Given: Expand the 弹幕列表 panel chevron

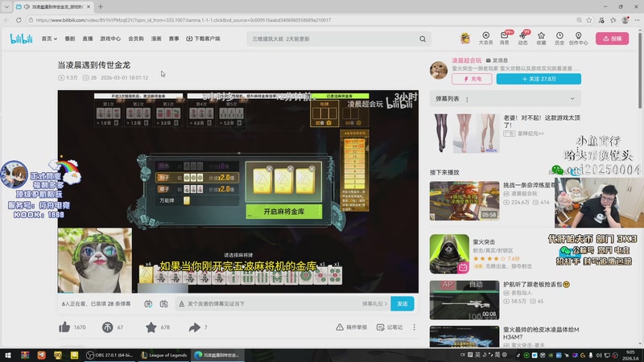Looking at the screenshot, I should pyautogui.click(x=572, y=98).
